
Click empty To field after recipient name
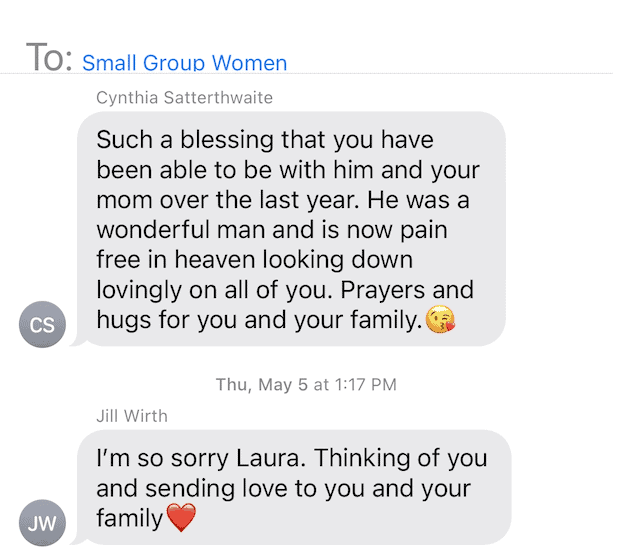click(x=450, y=60)
